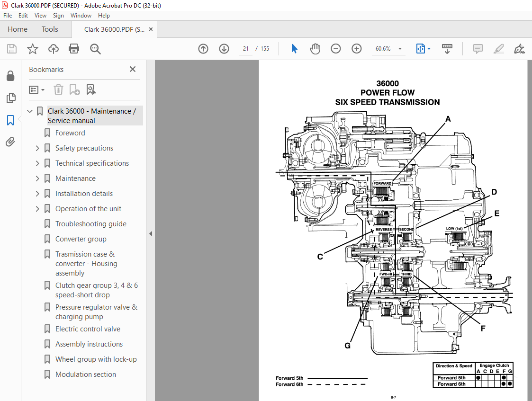Add a new bookmark icon
532x401 pixels.
[x=75, y=89]
